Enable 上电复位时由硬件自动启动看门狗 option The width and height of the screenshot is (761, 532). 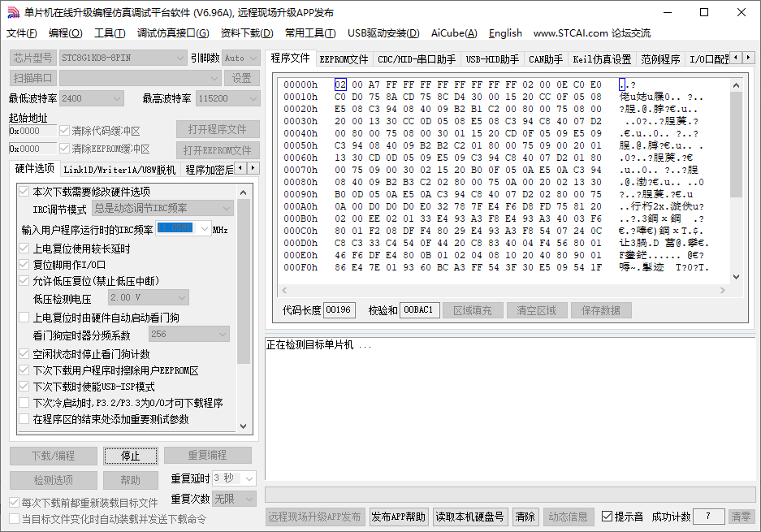[24, 318]
